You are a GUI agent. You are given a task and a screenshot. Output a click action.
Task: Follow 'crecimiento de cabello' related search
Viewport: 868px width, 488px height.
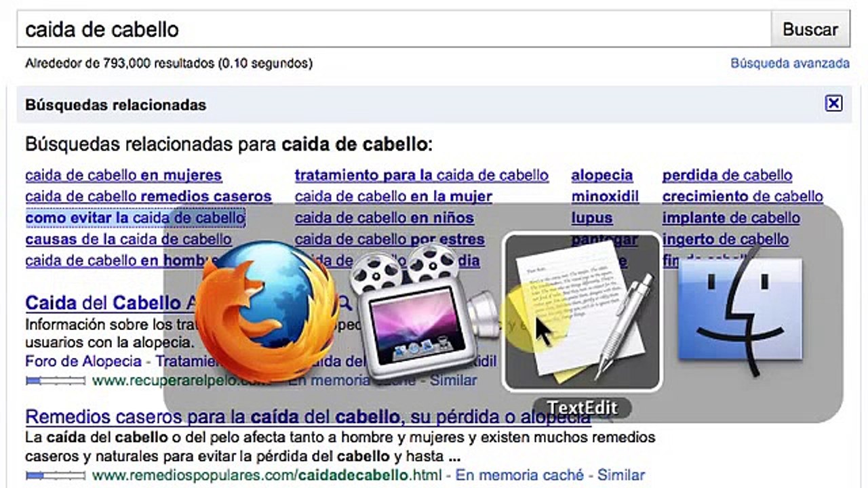coord(743,197)
